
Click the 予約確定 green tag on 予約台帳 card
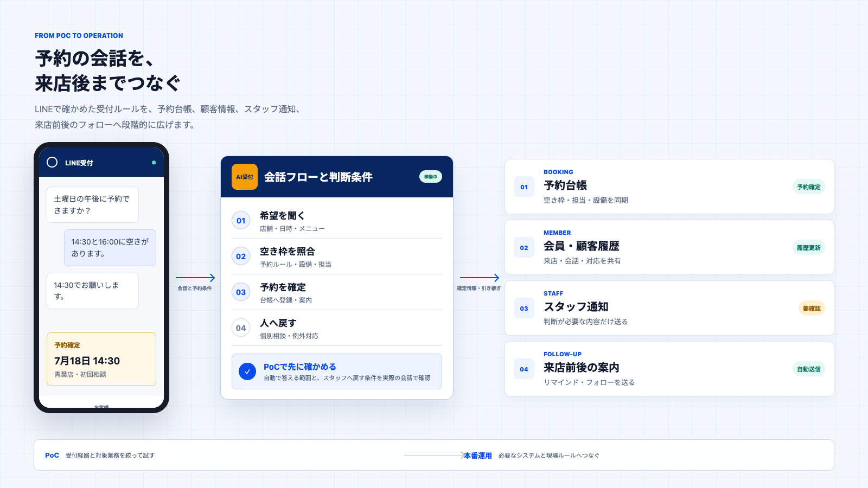click(x=809, y=187)
